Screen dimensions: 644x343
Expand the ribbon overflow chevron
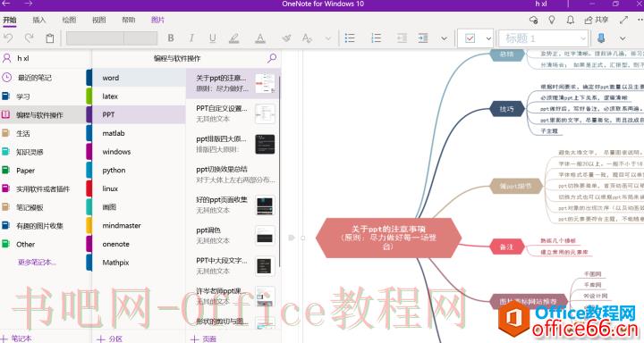(x=623, y=38)
